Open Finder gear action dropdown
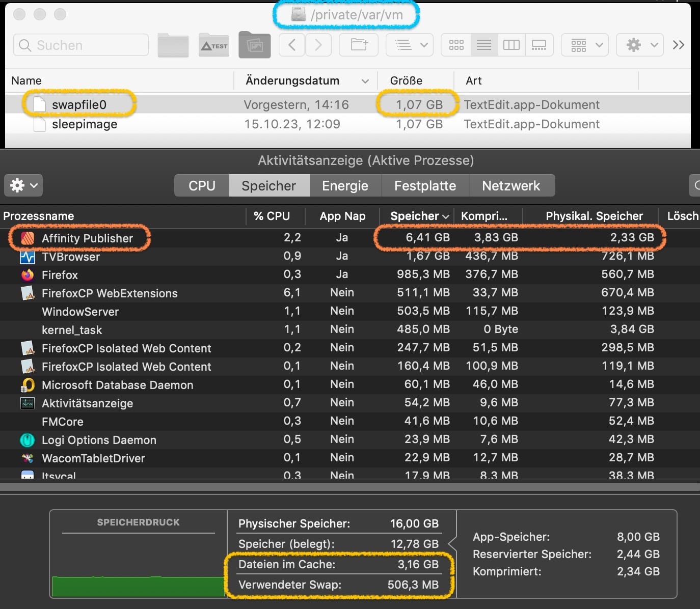The height and width of the screenshot is (609, 700). [x=639, y=45]
